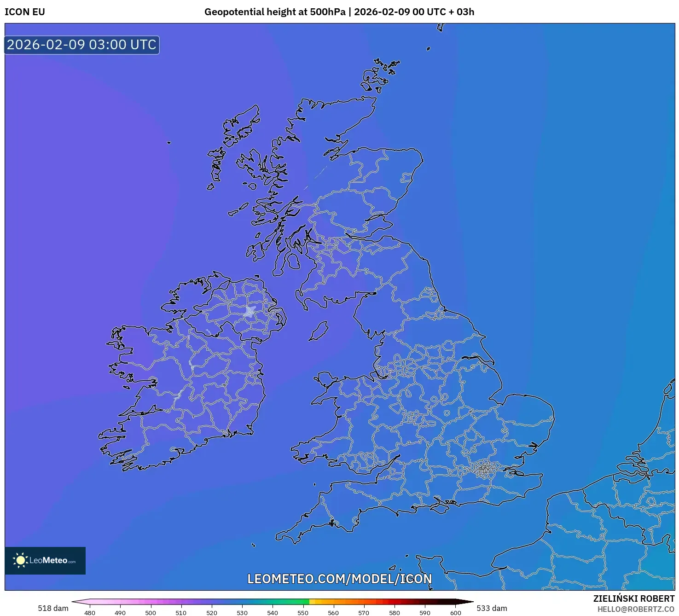This screenshot has width=679, height=616.
Task: Click the LeoMeteo sun logo
Action: pos(20,559)
